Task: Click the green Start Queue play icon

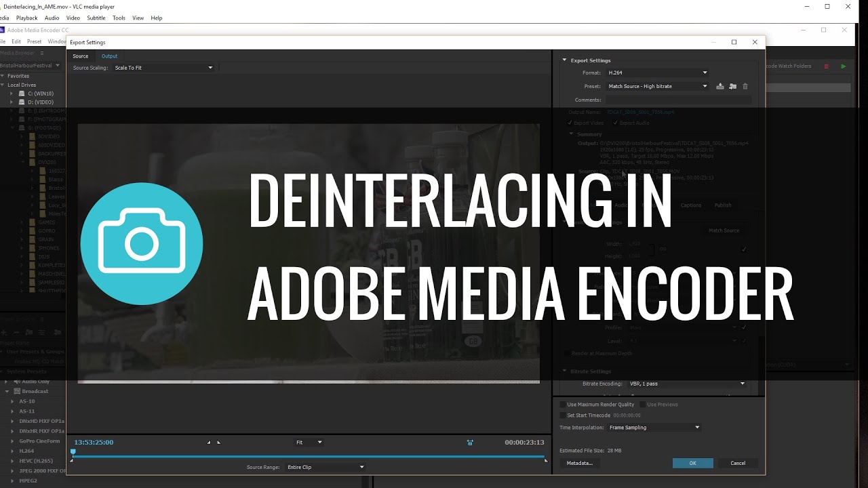Action: click(x=843, y=66)
